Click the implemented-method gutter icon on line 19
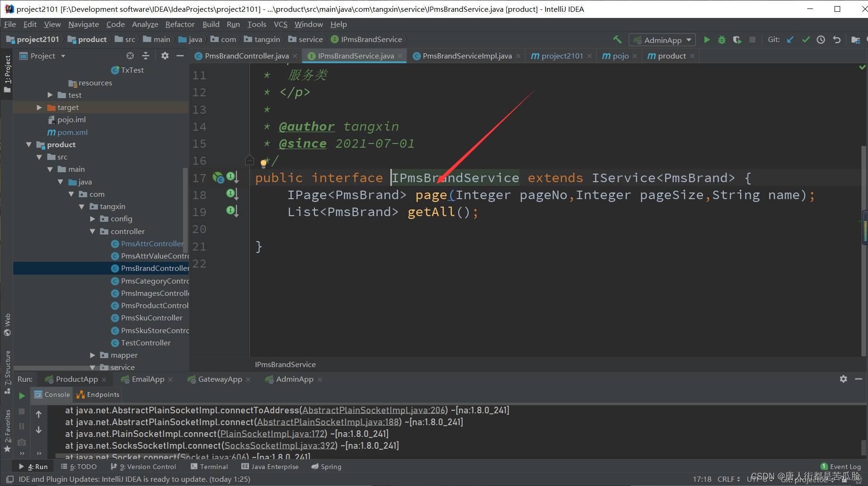Screen dimensions: 868x486 232,211
